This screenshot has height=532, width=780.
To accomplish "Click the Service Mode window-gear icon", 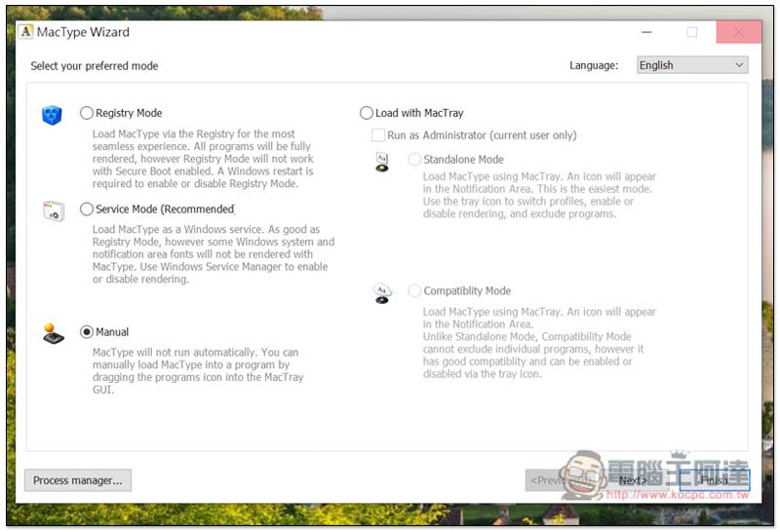I will tap(54, 211).
